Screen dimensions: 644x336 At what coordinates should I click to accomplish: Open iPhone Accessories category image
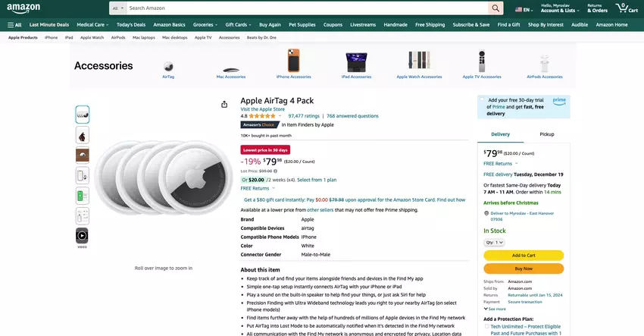[x=293, y=62]
